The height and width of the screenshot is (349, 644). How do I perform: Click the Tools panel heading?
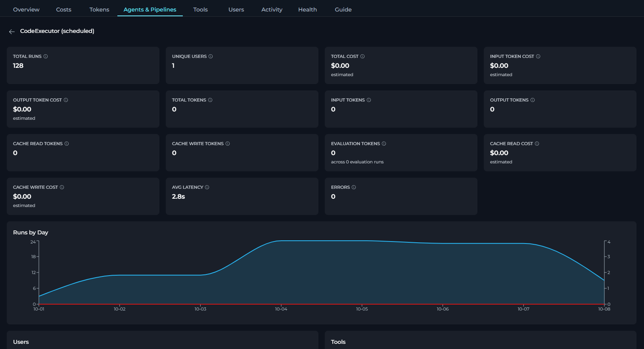point(338,342)
